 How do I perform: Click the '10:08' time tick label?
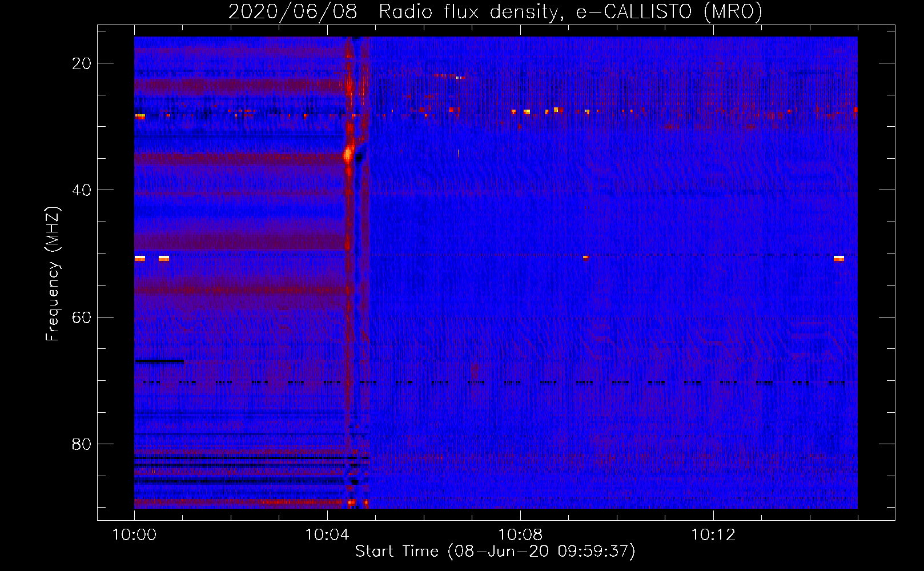tap(520, 535)
